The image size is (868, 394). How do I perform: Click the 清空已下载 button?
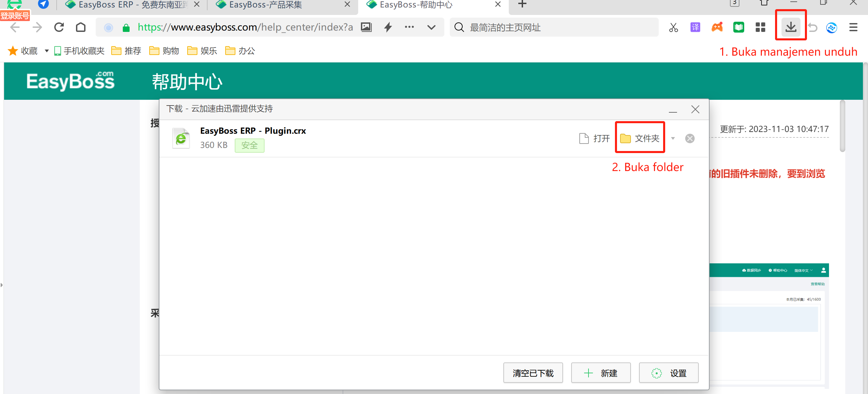tap(533, 373)
